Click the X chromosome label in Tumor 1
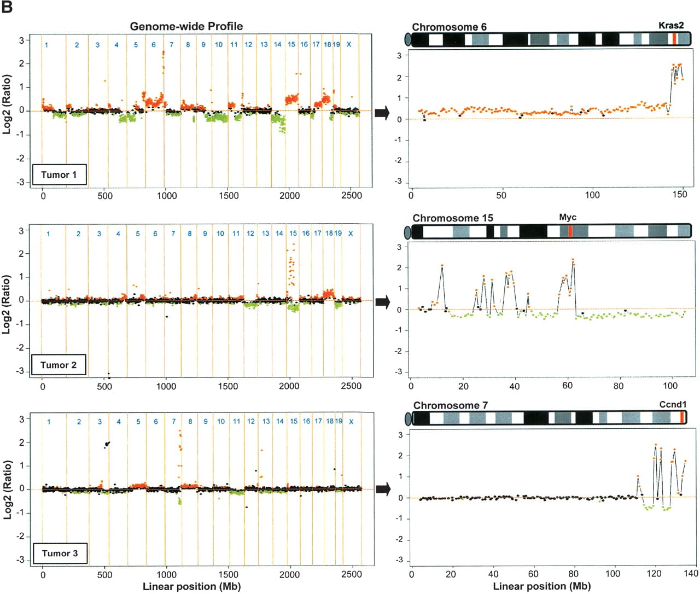700x594 pixels. (349, 44)
